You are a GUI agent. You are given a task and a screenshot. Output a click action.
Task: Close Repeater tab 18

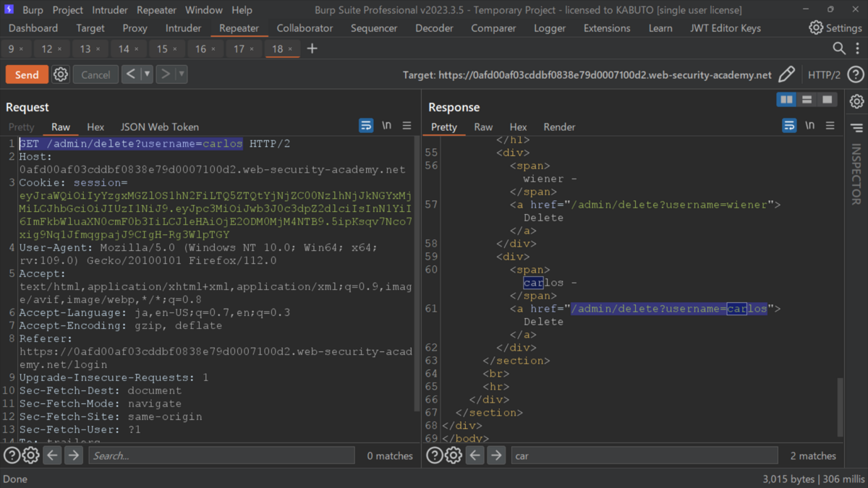coord(290,49)
